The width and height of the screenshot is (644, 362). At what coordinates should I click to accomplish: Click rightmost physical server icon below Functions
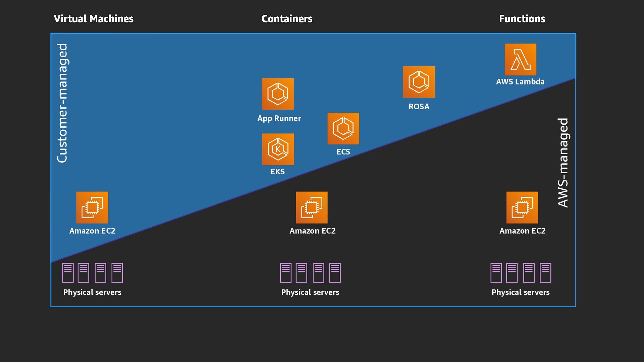(545, 273)
